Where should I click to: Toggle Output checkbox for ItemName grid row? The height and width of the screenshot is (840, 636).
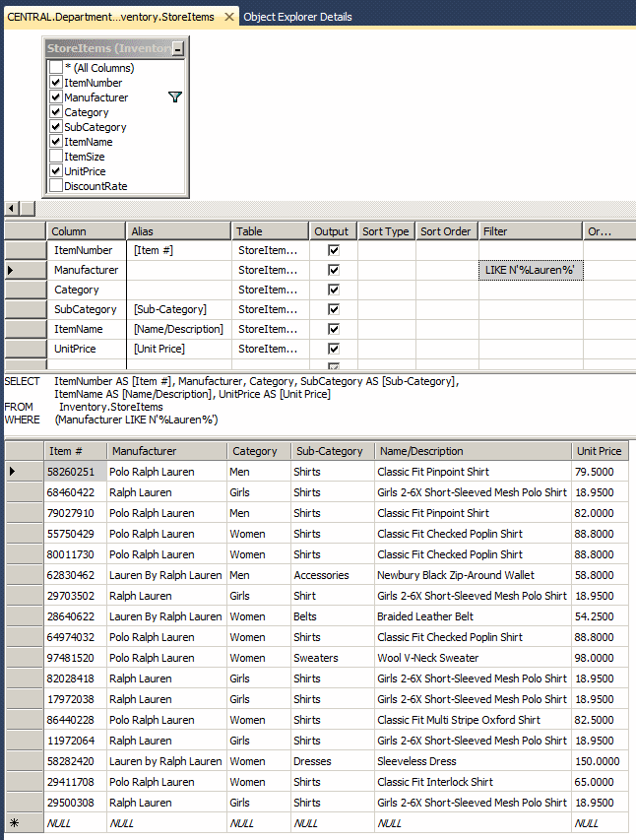coord(334,329)
